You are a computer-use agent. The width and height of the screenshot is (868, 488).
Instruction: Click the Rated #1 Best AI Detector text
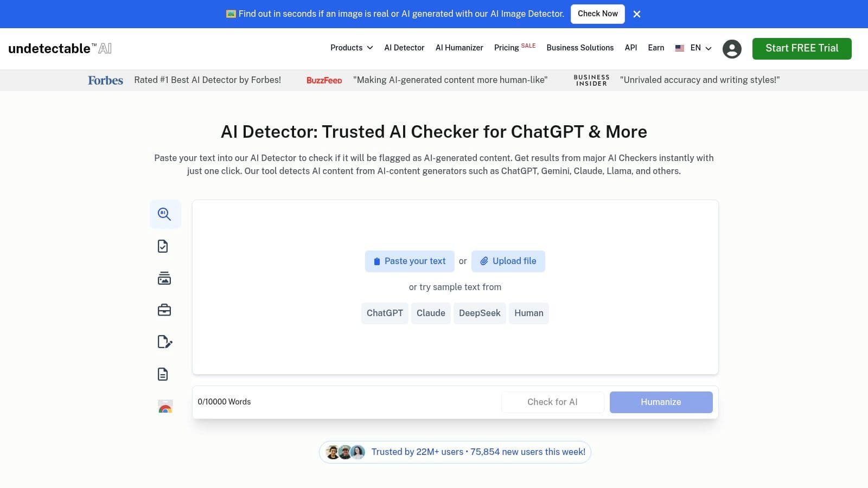pyautogui.click(x=208, y=80)
